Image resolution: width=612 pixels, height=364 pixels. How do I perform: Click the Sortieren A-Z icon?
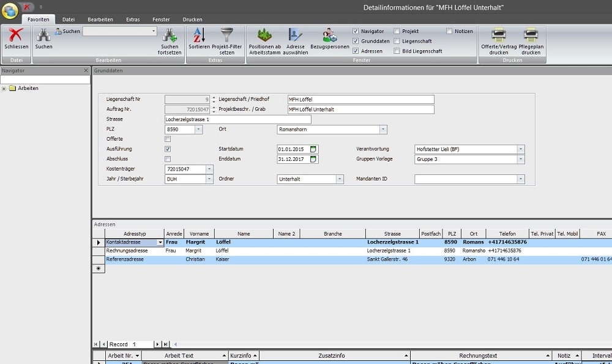pyautogui.click(x=199, y=35)
